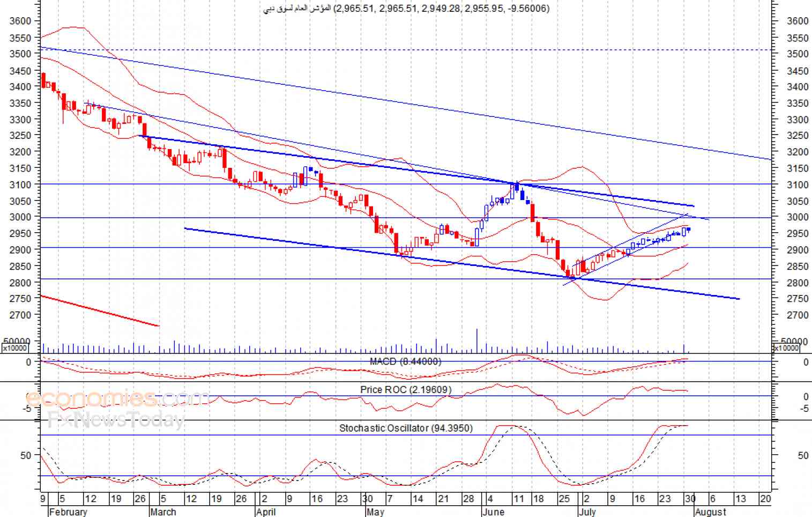Click the 0 level on left MACD axis
The width and height of the screenshot is (812, 517).
click(28, 362)
